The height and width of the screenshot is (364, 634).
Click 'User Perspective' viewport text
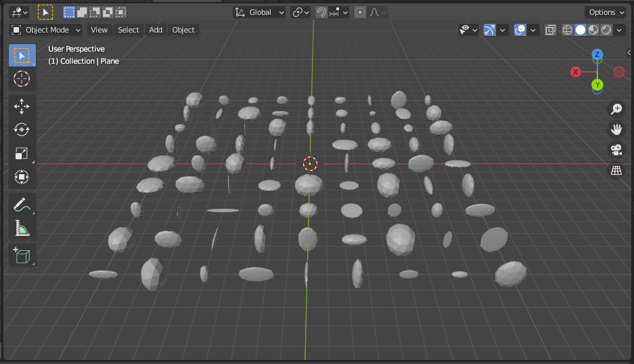[x=77, y=49]
